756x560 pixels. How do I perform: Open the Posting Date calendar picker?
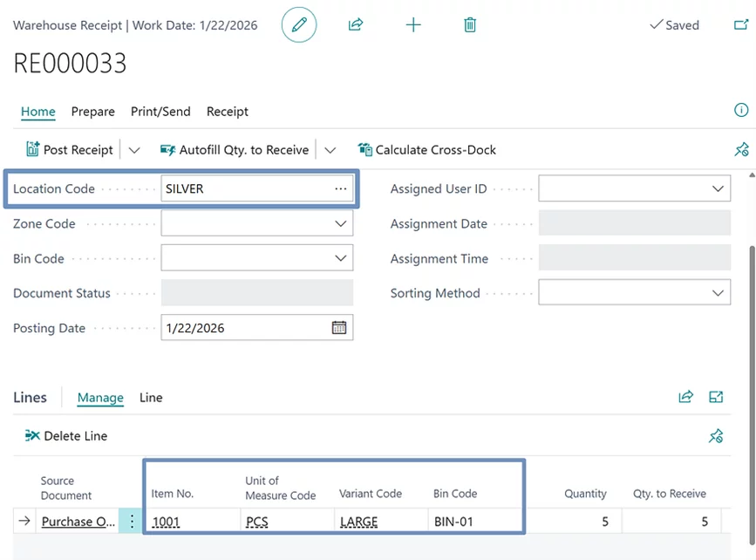click(x=339, y=328)
